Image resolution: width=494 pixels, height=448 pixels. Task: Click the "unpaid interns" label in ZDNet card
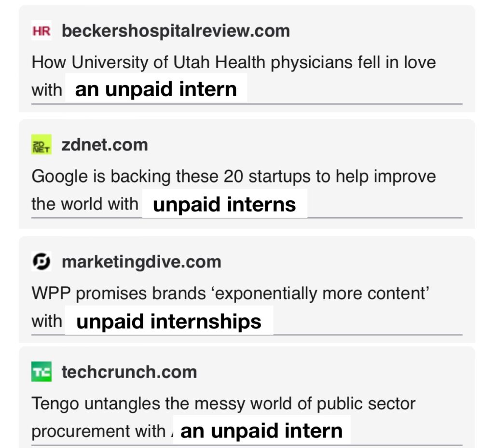point(224,205)
